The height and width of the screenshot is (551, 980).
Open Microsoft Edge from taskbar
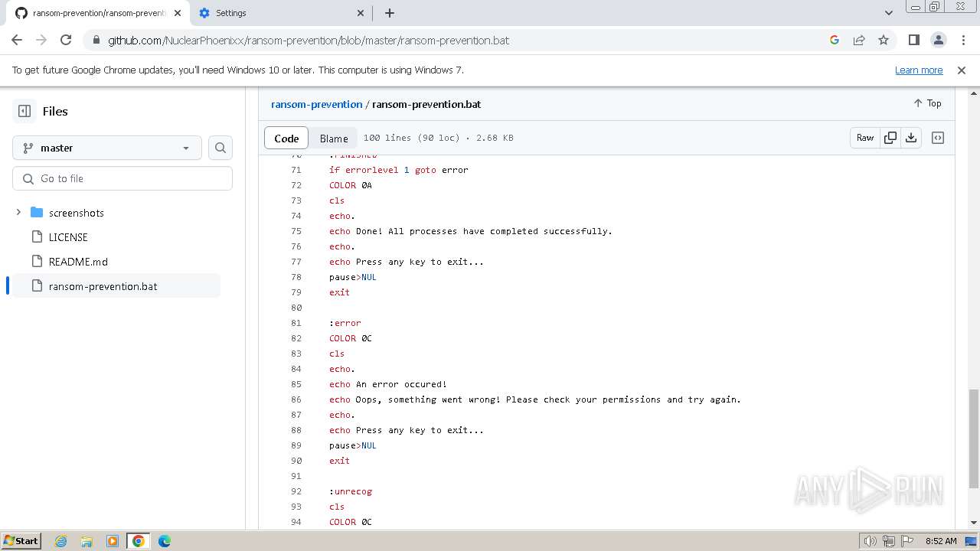click(x=165, y=541)
